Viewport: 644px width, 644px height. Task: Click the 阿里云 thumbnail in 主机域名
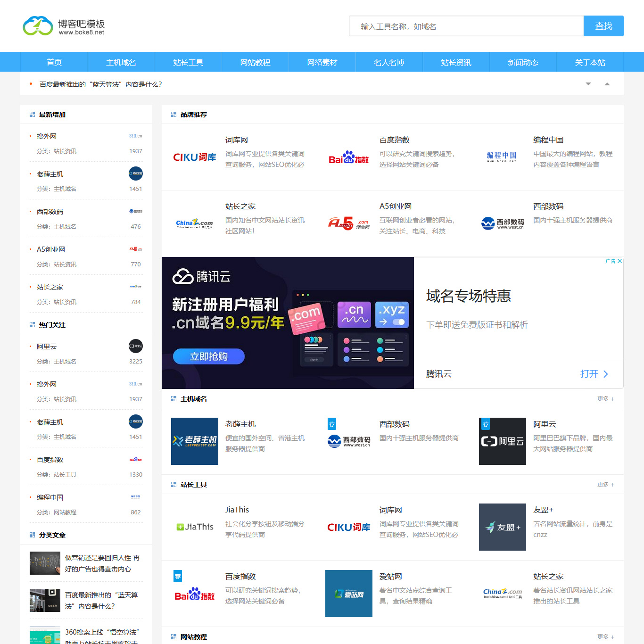(x=503, y=441)
